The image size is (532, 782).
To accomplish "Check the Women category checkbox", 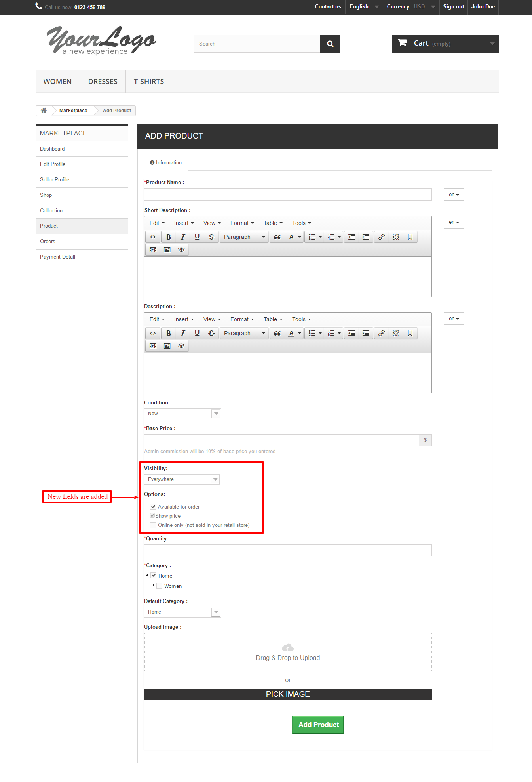I will 160,586.
